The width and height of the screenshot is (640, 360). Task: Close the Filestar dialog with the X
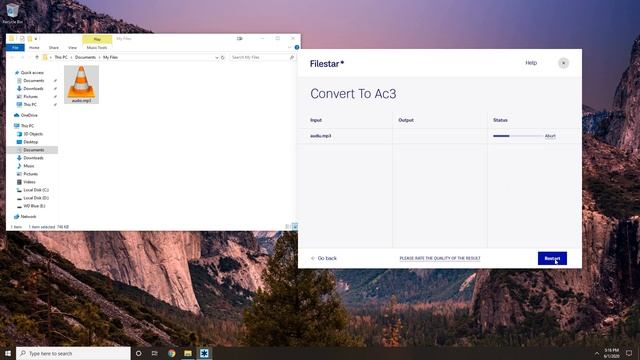pyautogui.click(x=563, y=63)
